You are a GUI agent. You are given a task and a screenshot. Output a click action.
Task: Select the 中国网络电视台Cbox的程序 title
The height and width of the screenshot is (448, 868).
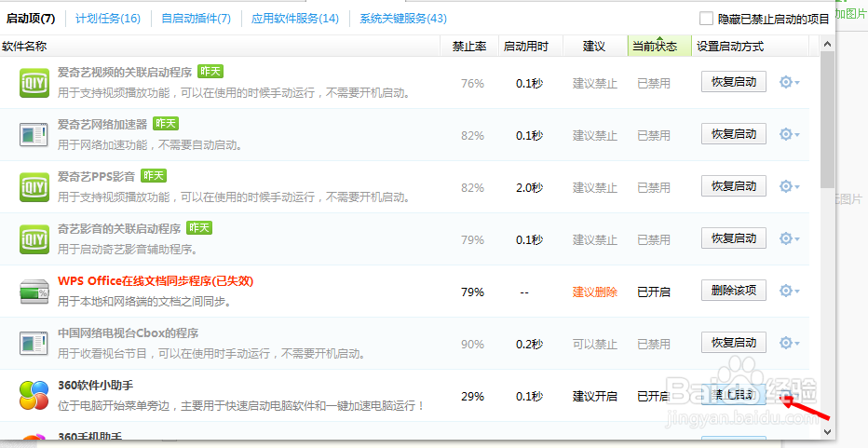point(128,333)
